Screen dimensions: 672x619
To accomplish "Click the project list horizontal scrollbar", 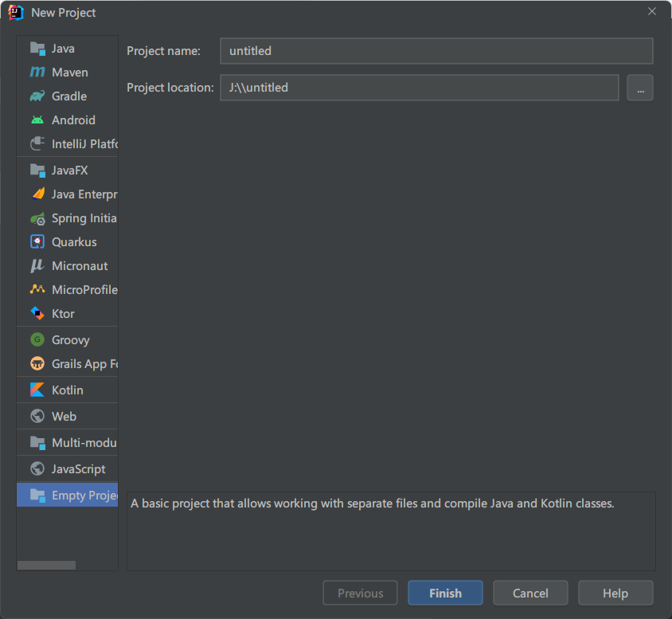I will [46, 566].
